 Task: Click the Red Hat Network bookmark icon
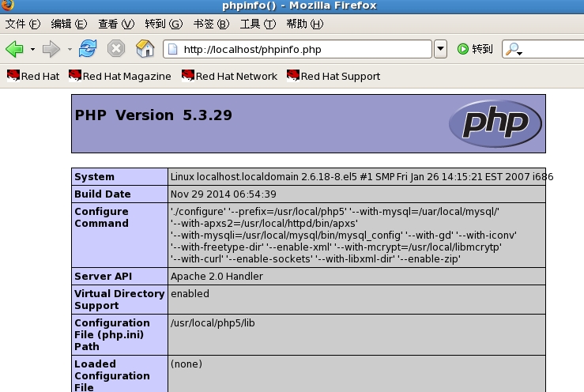(x=188, y=75)
